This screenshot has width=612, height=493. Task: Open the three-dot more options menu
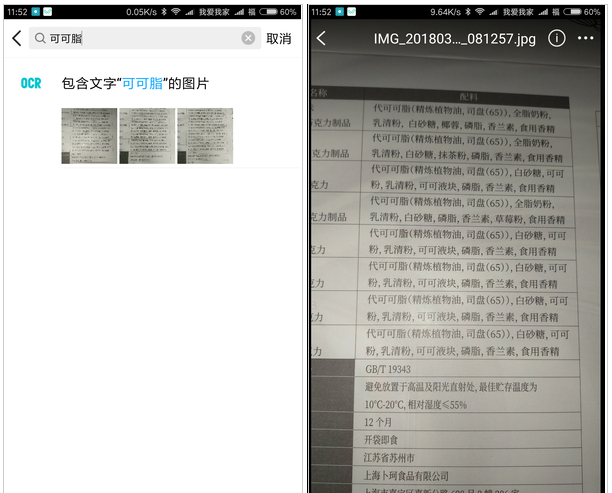[585, 38]
